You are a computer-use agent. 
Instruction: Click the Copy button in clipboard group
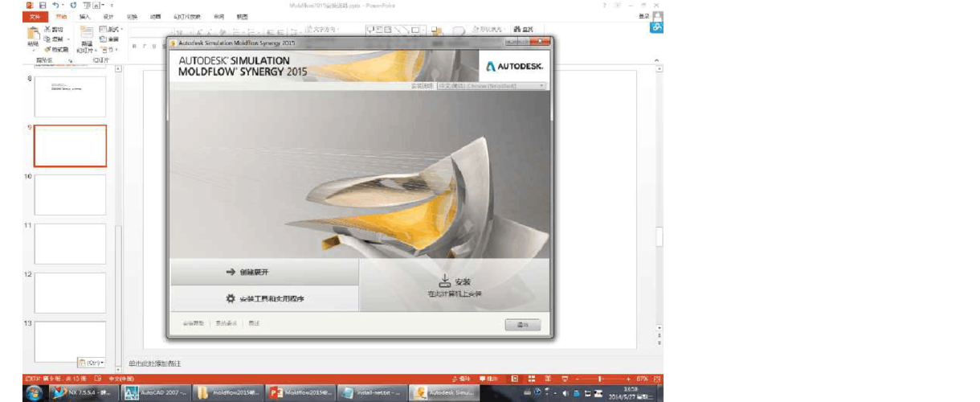click(54, 39)
